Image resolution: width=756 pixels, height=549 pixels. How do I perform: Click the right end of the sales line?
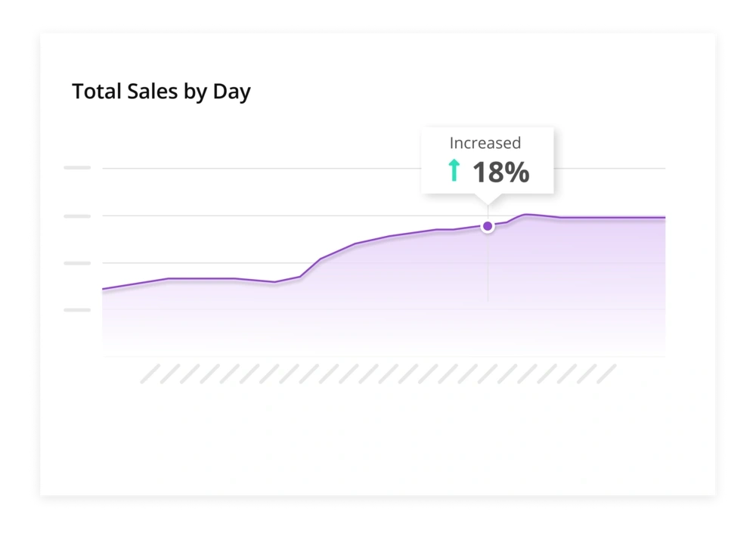pyautogui.click(x=664, y=218)
